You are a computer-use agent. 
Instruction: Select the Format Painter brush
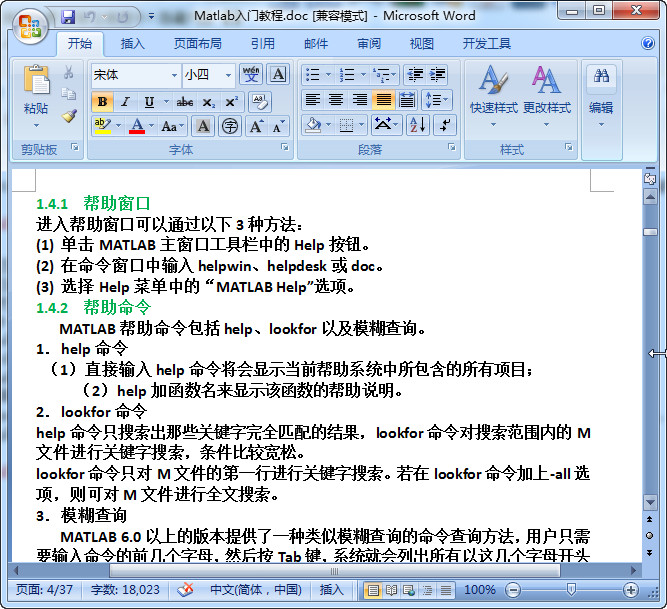pyautogui.click(x=69, y=116)
